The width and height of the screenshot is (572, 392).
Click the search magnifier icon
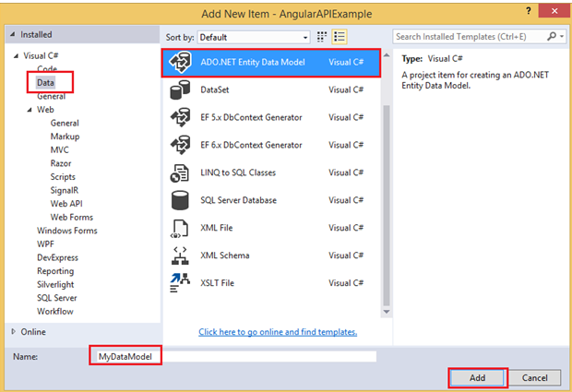(552, 36)
